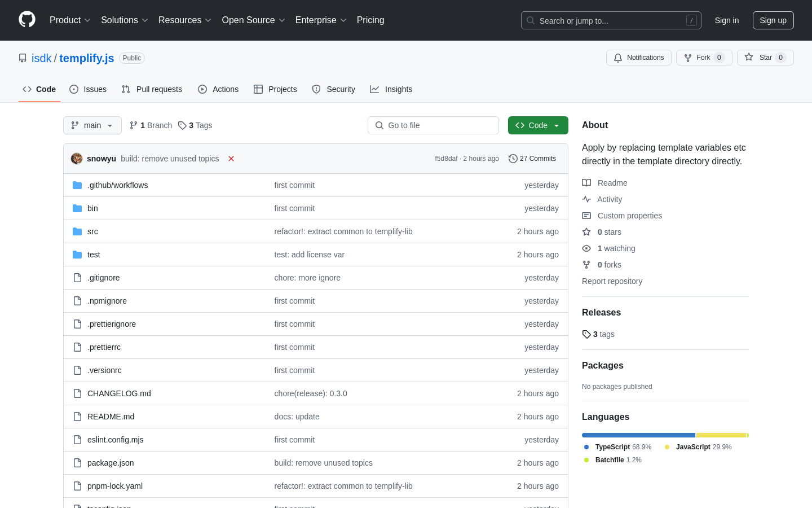Image resolution: width=812 pixels, height=508 pixels.
Task: Click the test folder icon
Action: point(77,255)
